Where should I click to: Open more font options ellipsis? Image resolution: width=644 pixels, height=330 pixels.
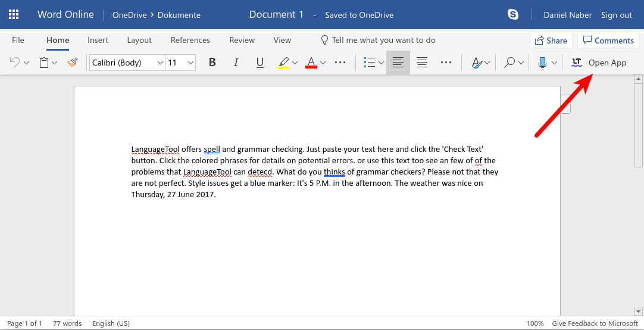pos(340,63)
